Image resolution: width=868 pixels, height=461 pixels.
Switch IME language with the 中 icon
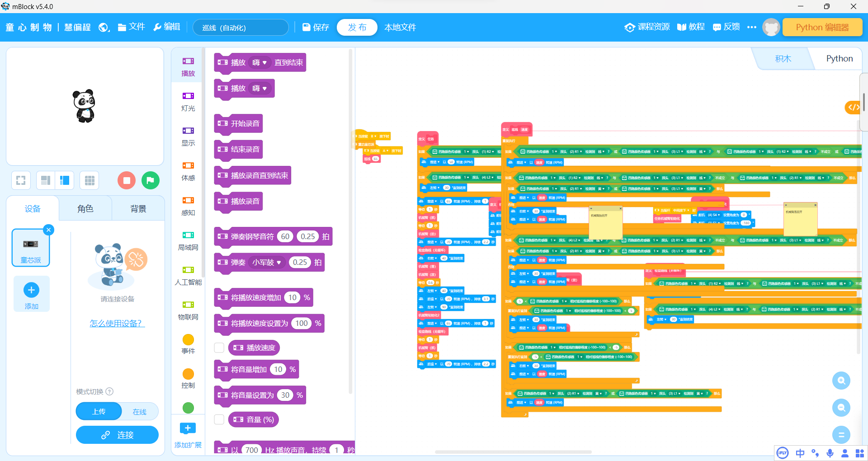point(800,453)
